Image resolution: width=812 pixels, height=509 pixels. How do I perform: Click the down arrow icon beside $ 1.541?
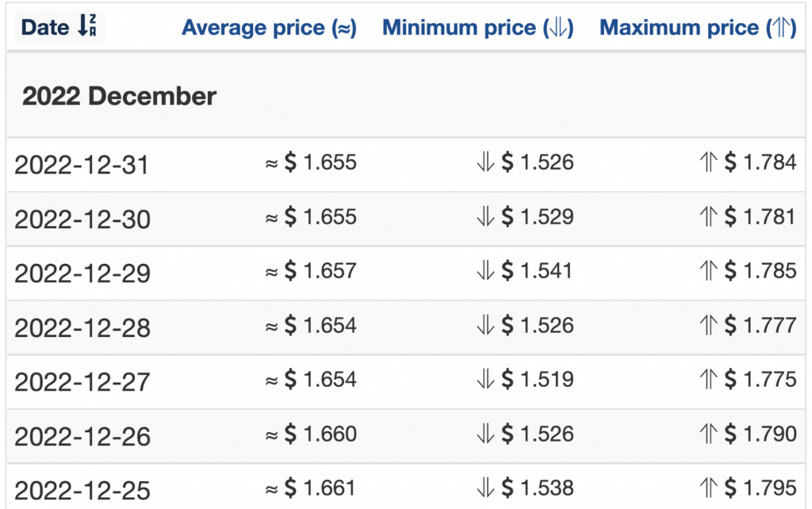pyautogui.click(x=485, y=270)
